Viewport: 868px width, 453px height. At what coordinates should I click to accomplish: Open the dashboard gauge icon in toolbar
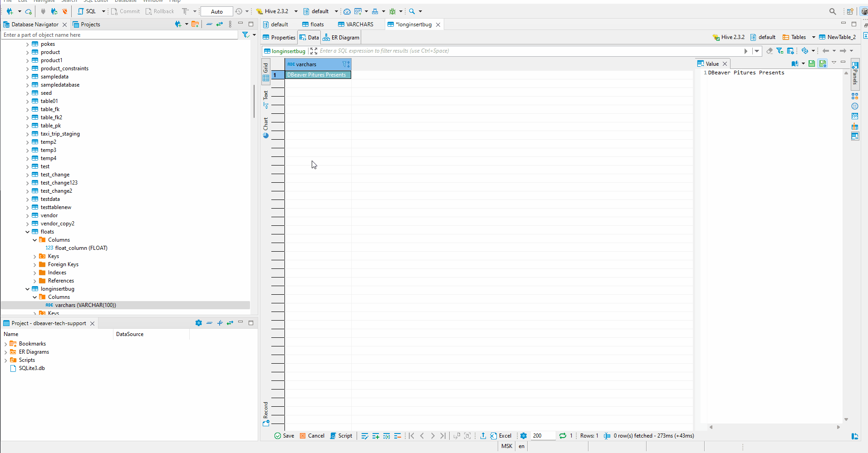click(x=347, y=11)
